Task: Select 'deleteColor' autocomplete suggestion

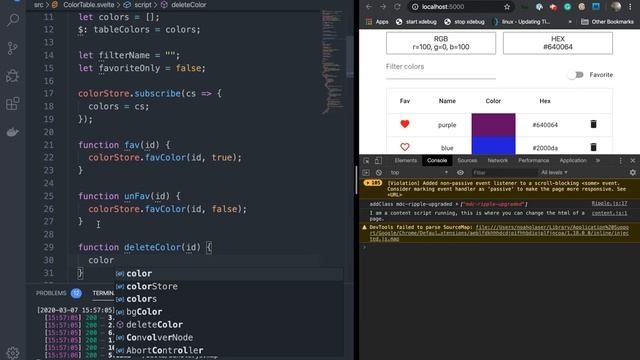Action: click(229, 324)
